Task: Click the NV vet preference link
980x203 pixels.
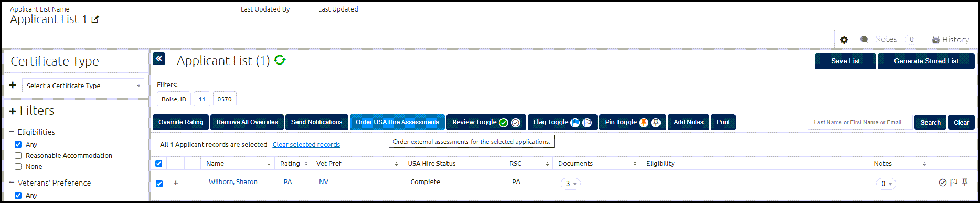Action: coord(324,182)
